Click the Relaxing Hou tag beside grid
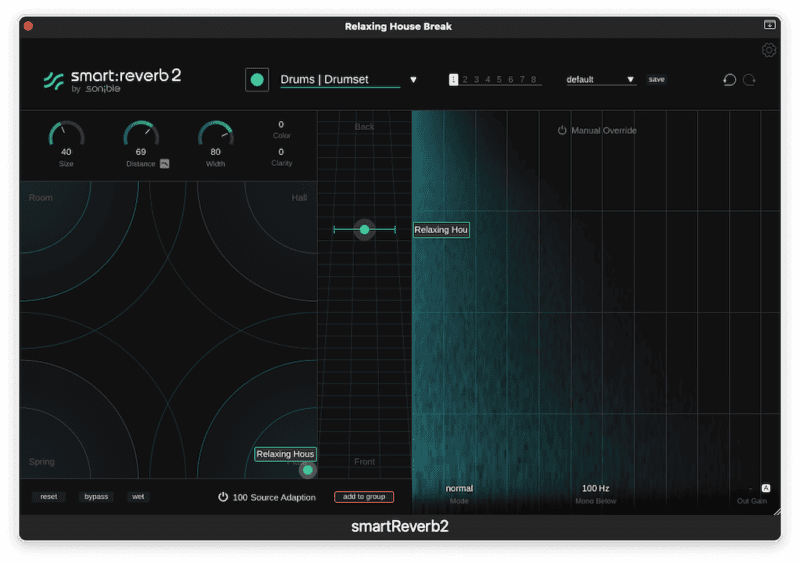This screenshot has height=563, width=800. coord(441,230)
